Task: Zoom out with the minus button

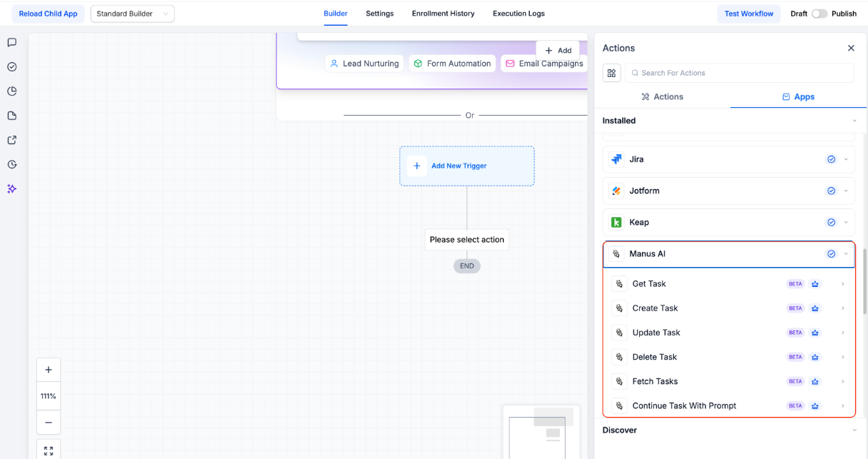Action: [48, 422]
